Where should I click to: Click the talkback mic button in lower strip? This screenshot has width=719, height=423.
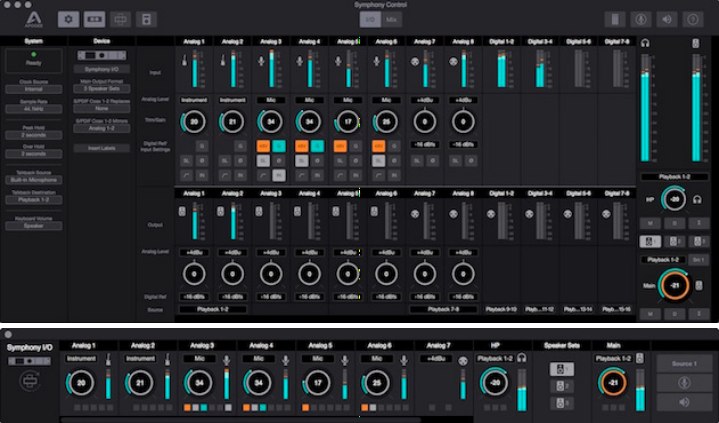click(x=684, y=383)
